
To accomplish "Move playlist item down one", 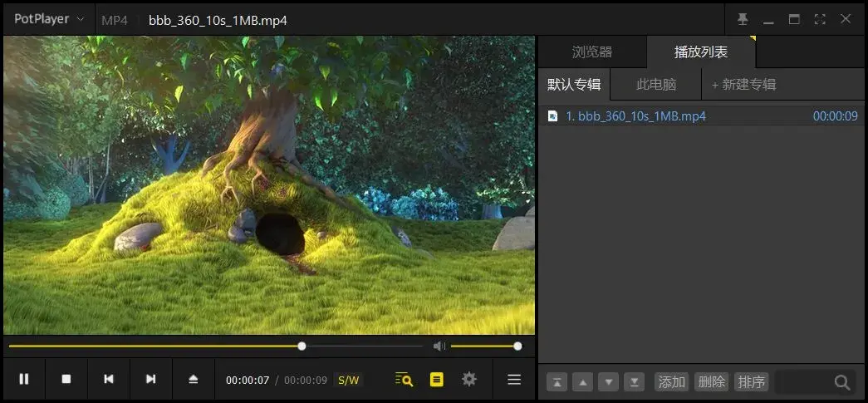I will point(608,382).
